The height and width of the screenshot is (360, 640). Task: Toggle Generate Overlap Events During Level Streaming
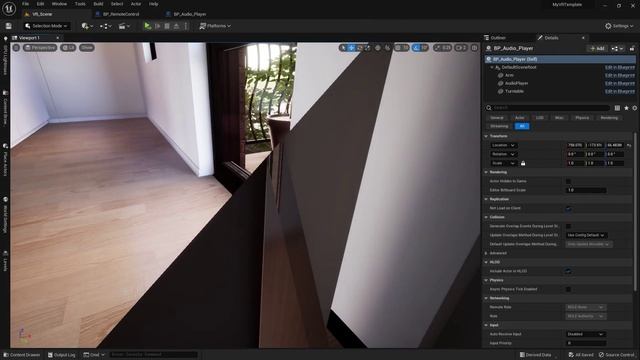click(568, 226)
